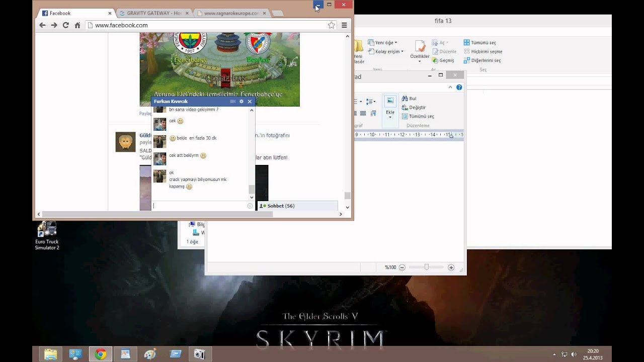
Task: Open the Ekle insert dropdown in WordPad
Action: tap(390, 115)
